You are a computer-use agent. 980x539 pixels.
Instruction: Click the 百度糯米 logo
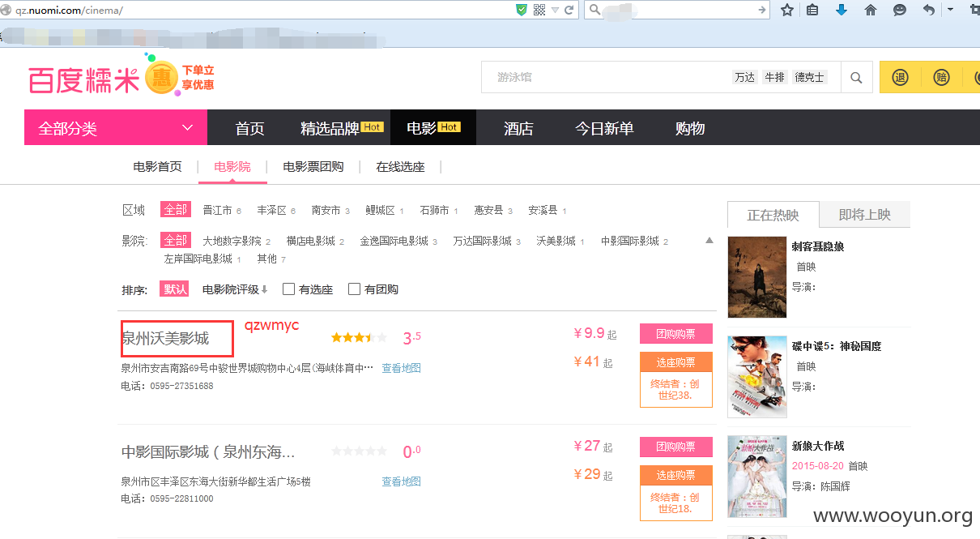tap(83, 80)
